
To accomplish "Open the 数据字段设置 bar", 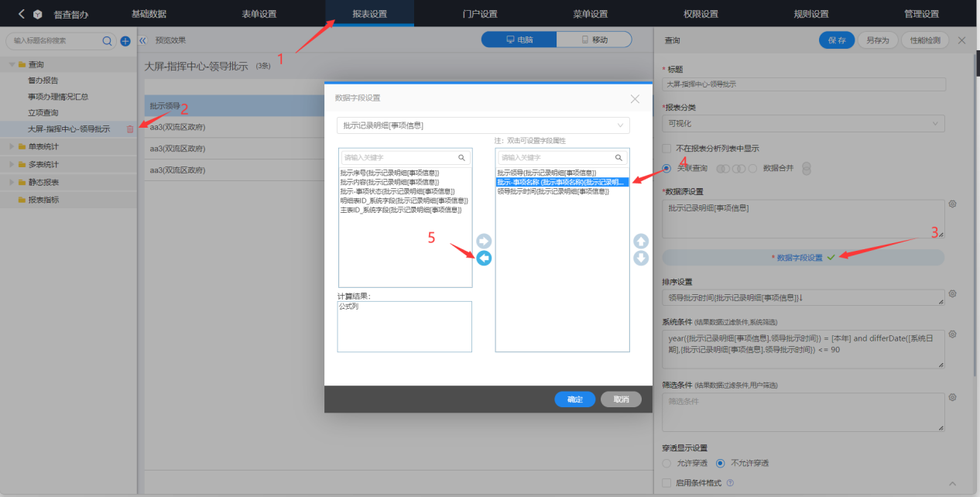I will (x=803, y=258).
